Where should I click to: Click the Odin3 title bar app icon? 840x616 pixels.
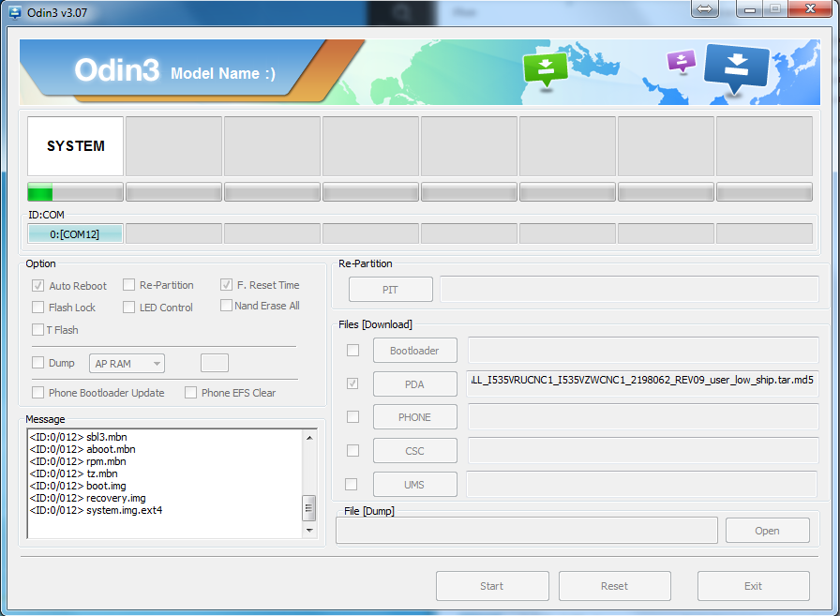click(x=15, y=10)
